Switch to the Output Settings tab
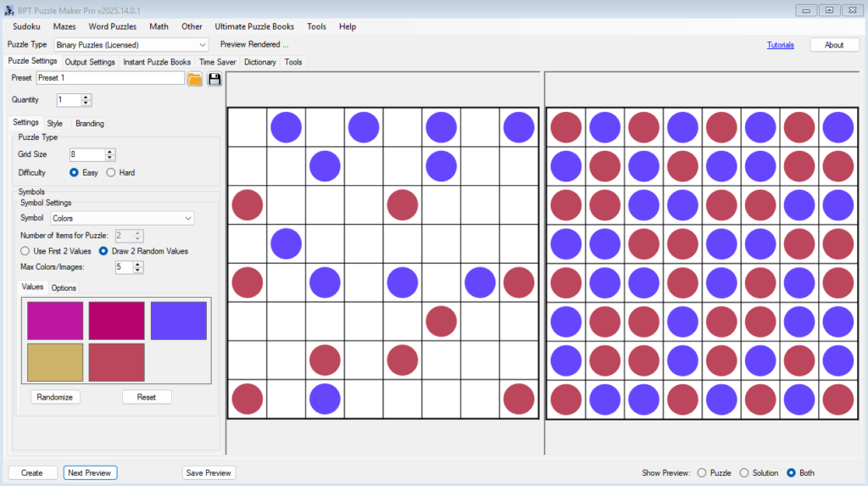 [x=90, y=62]
